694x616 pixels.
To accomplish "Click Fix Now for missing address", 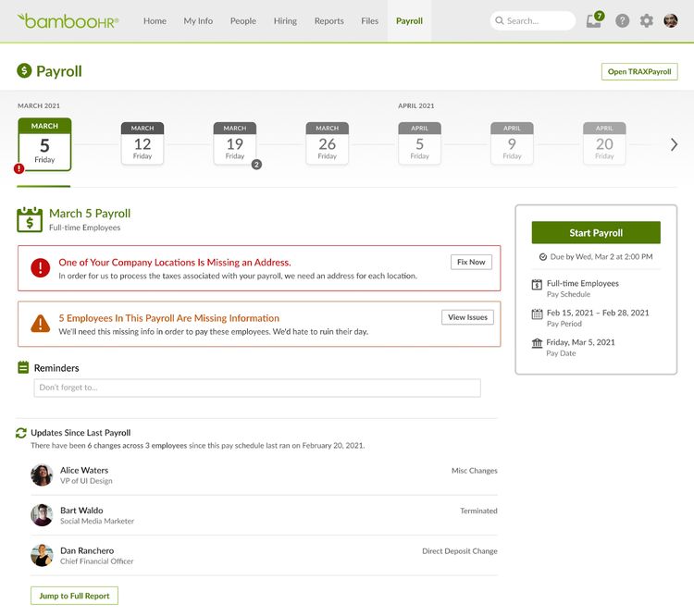I will coord(471,262).
